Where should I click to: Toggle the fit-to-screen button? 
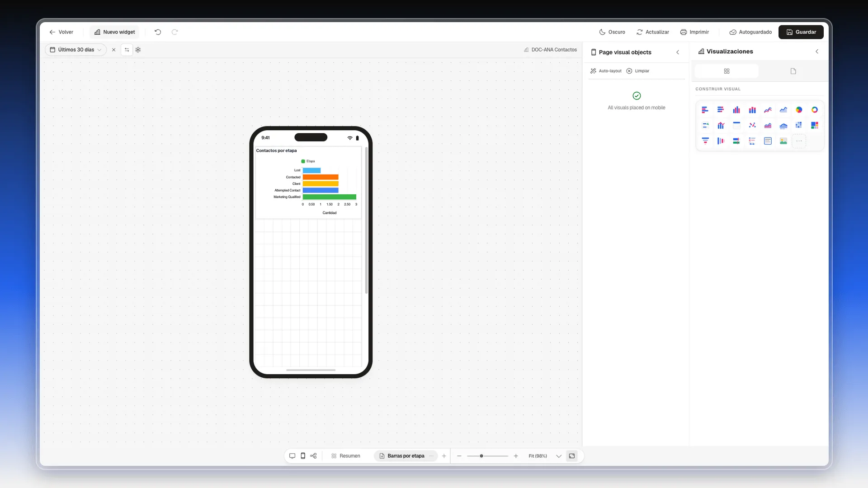[572, 456]
